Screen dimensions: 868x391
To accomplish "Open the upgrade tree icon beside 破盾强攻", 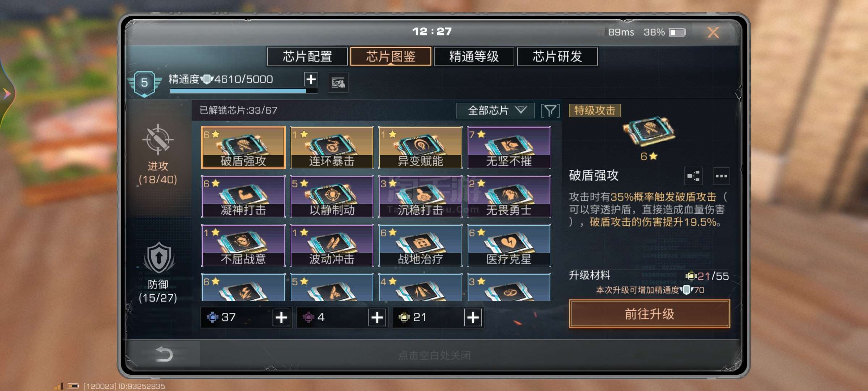I will [x=693, y=176].
